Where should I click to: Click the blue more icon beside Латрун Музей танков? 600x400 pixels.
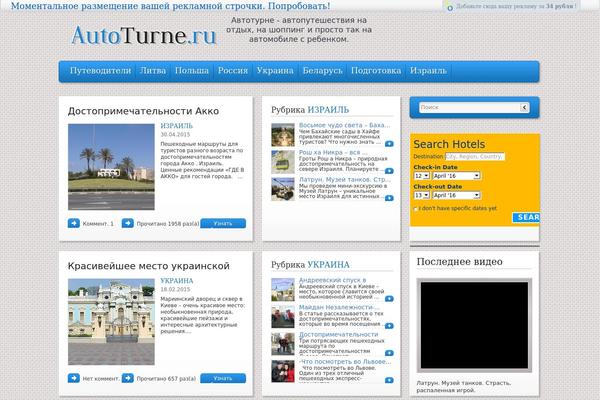389,198
